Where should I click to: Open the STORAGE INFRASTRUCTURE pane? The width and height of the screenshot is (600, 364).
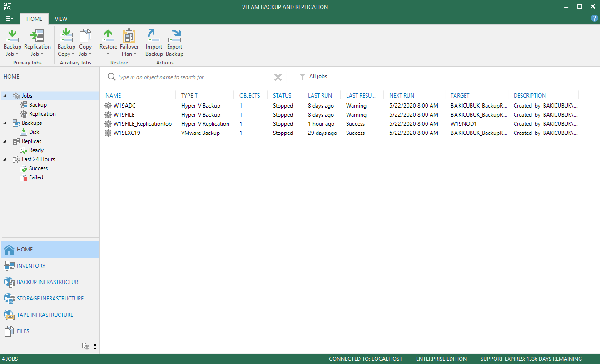[x=50, y=299]
